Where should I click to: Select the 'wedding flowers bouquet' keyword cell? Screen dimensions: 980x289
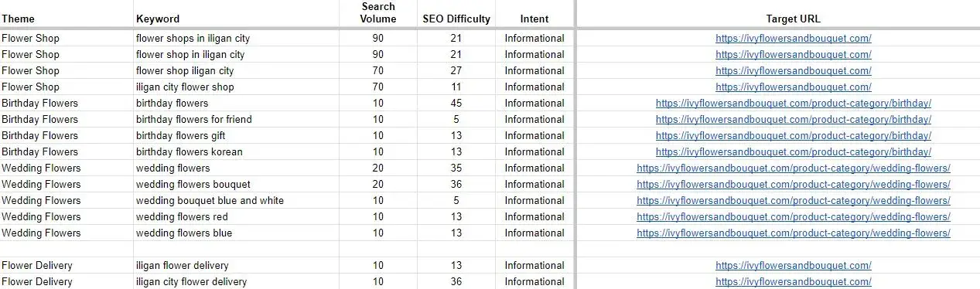pyautogui.click(x=236, y=184)
